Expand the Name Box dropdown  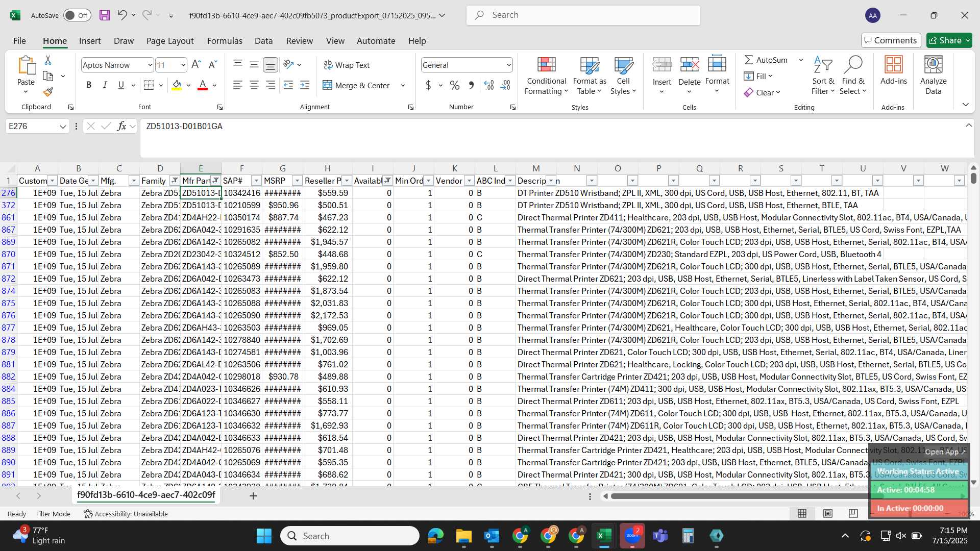(x=63, y=126)
